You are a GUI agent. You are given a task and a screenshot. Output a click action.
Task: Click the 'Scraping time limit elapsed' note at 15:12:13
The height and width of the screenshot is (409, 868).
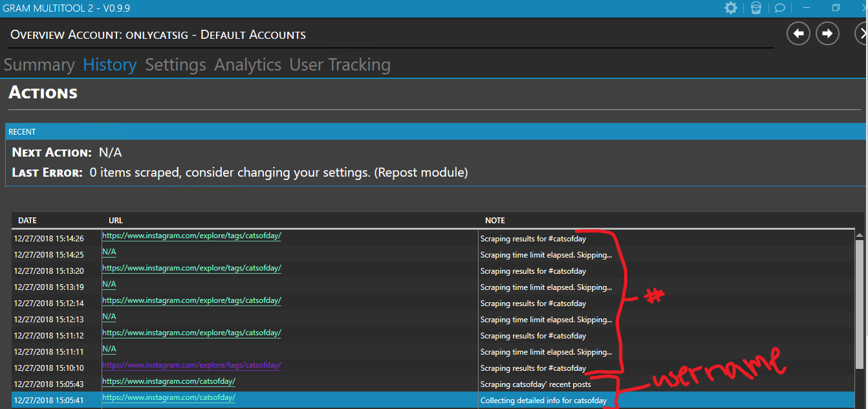(546, 320)
